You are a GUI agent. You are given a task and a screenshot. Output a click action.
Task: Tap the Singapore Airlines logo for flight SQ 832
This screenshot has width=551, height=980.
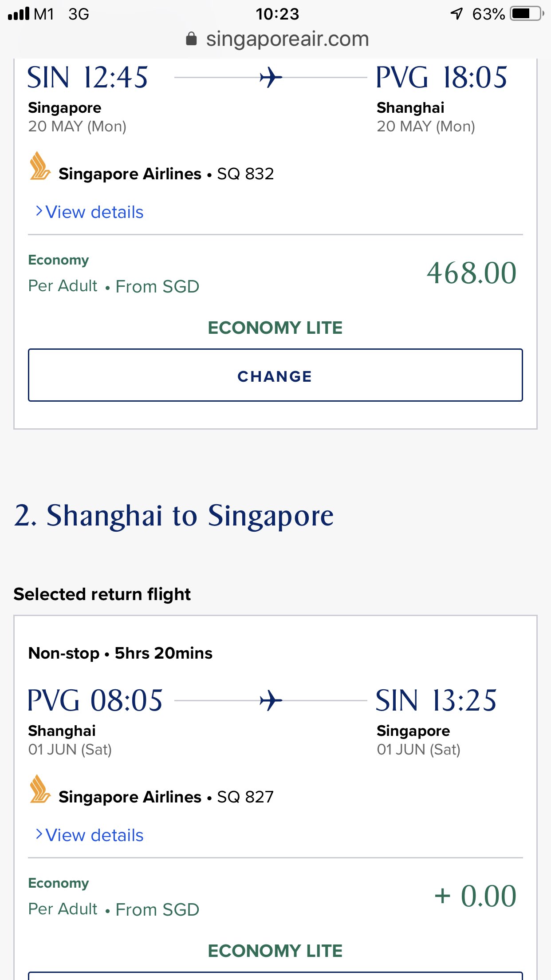point(40,166)
